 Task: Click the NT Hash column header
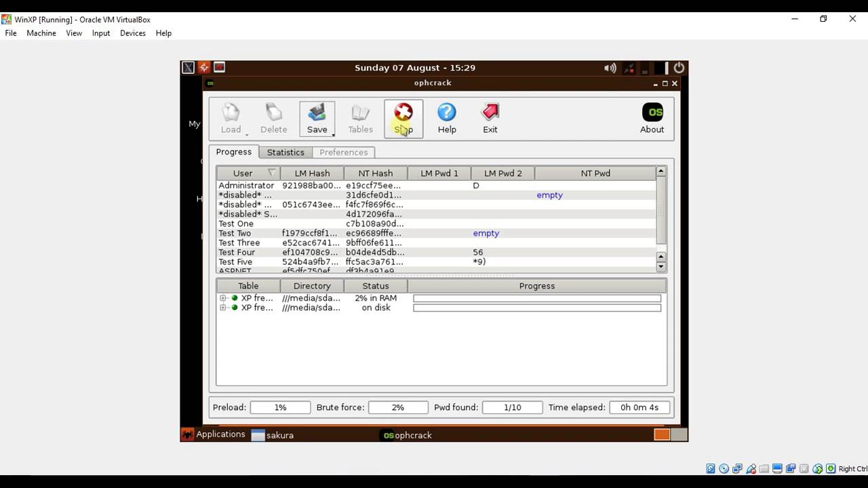[x=376, y=174]
